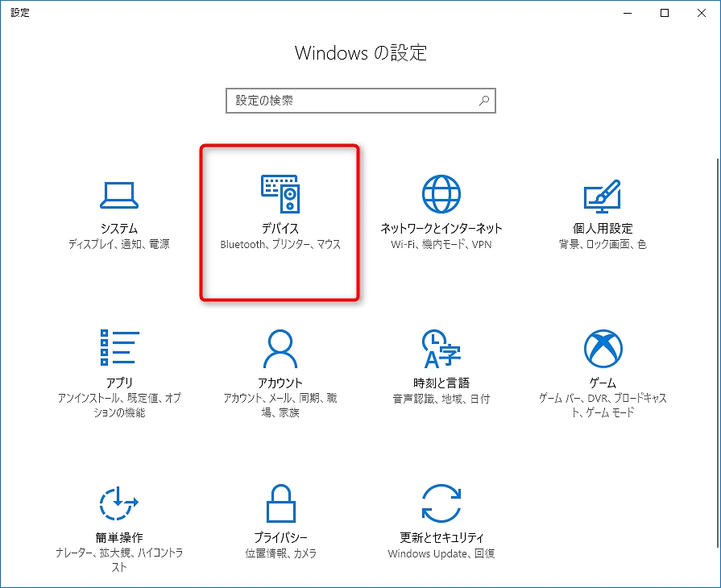
Task: Open the 更新とセキュリティ refresh arrows icon
Action: coord(441,503)
